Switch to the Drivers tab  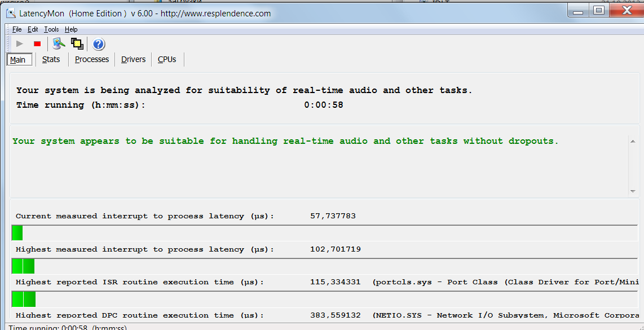coord(134,60)
